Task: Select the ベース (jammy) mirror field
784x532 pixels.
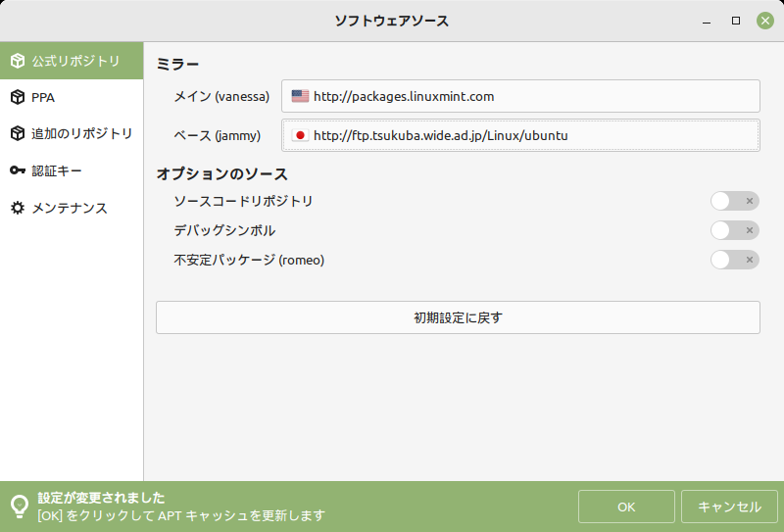Action: click(x=520, y=135)
